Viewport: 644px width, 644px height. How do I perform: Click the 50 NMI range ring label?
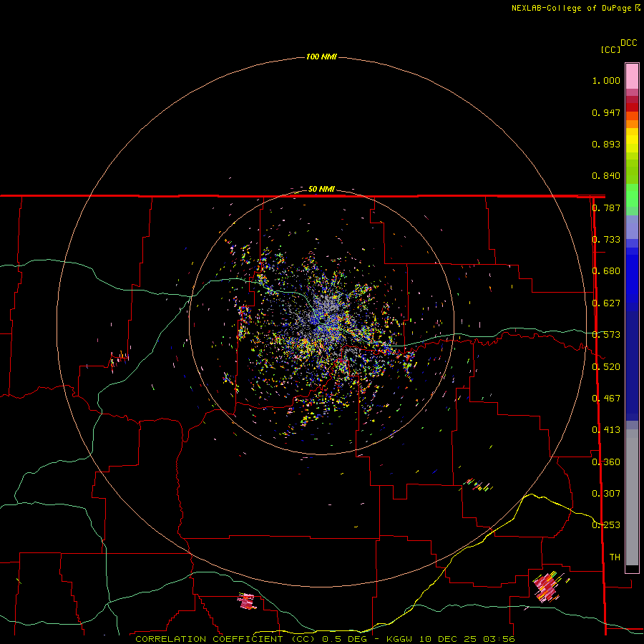[321, 189]
